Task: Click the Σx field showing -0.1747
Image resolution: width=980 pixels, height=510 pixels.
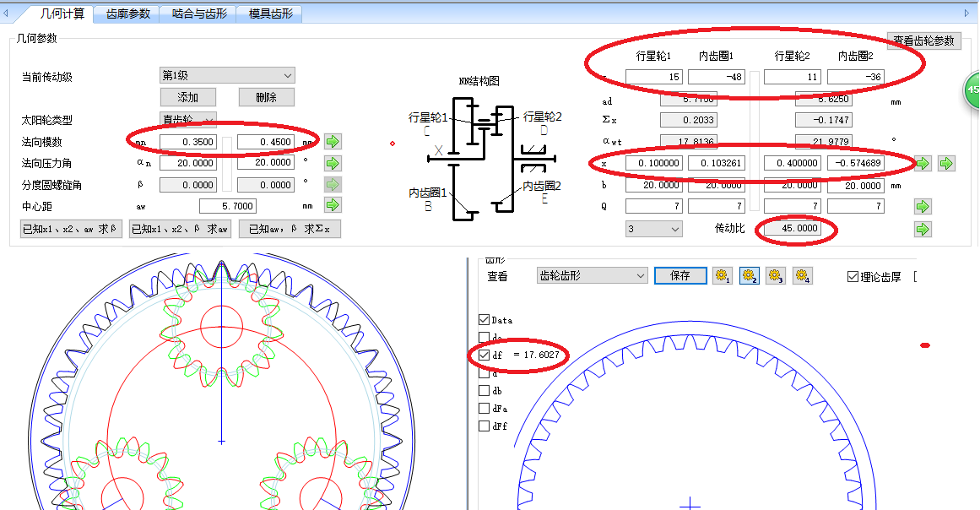Action: point(824,120)
